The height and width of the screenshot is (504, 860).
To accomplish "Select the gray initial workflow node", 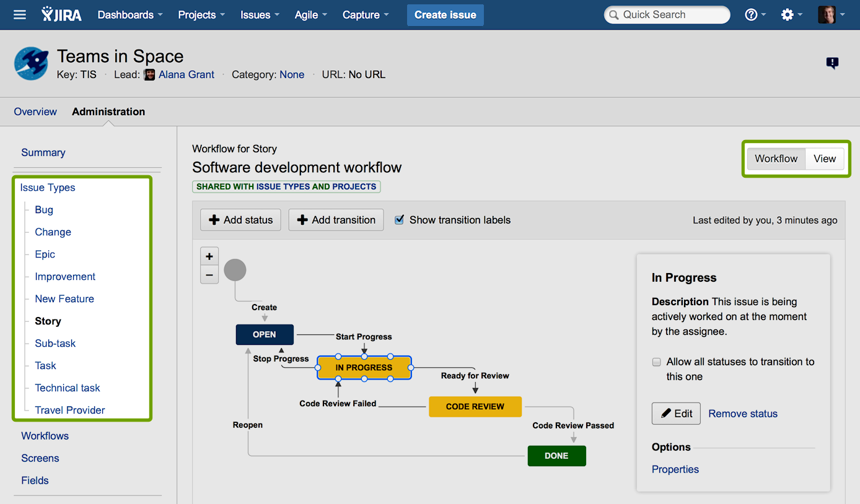I will (235, 270).
